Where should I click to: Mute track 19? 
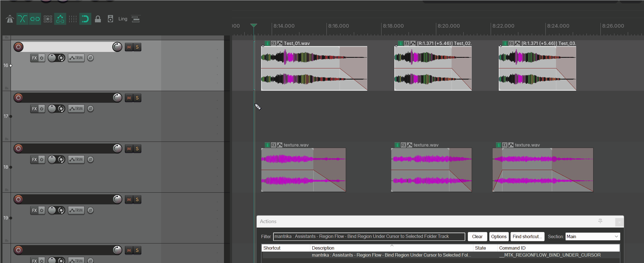tap(129, 200)
